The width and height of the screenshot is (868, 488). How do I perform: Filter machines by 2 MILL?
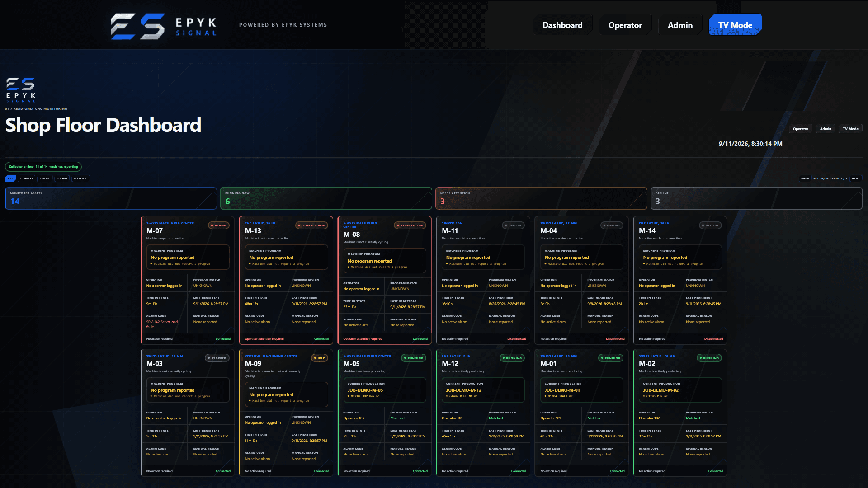pos(45,178)
